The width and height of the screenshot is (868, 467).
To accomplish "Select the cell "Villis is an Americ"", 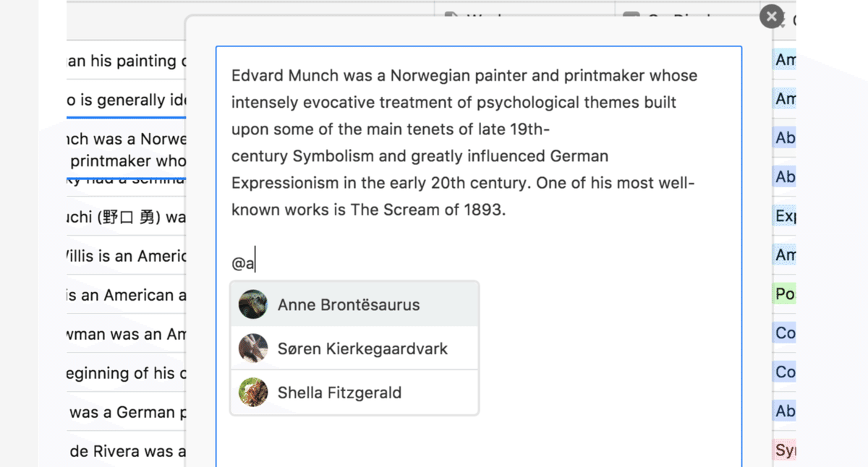I will [127, 256].
